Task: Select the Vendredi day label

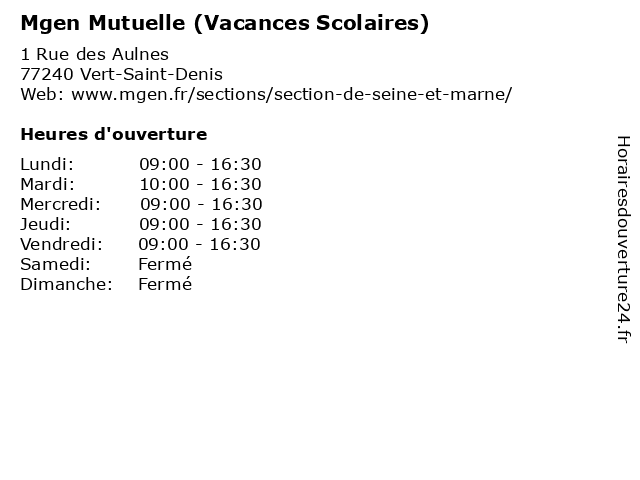Action: [x=61, y=244]
